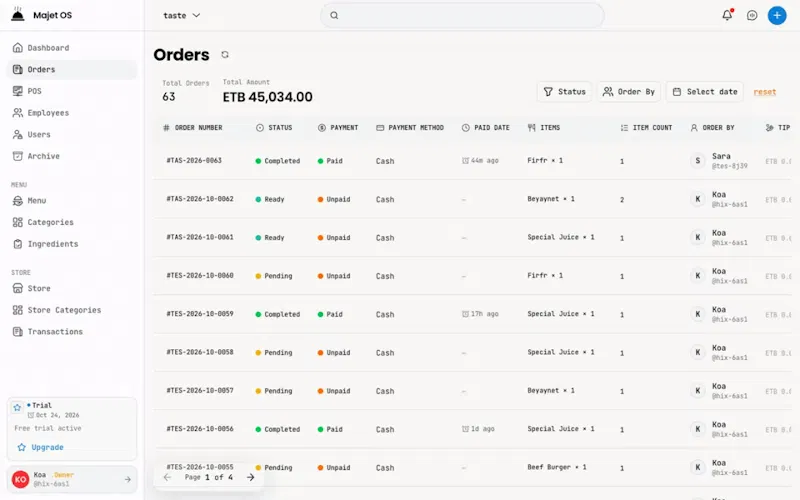The height and width of the screenshot is (500, 800).
Task: Click Beyaynet × 1 in order 0062
Action: pos(551,198)
